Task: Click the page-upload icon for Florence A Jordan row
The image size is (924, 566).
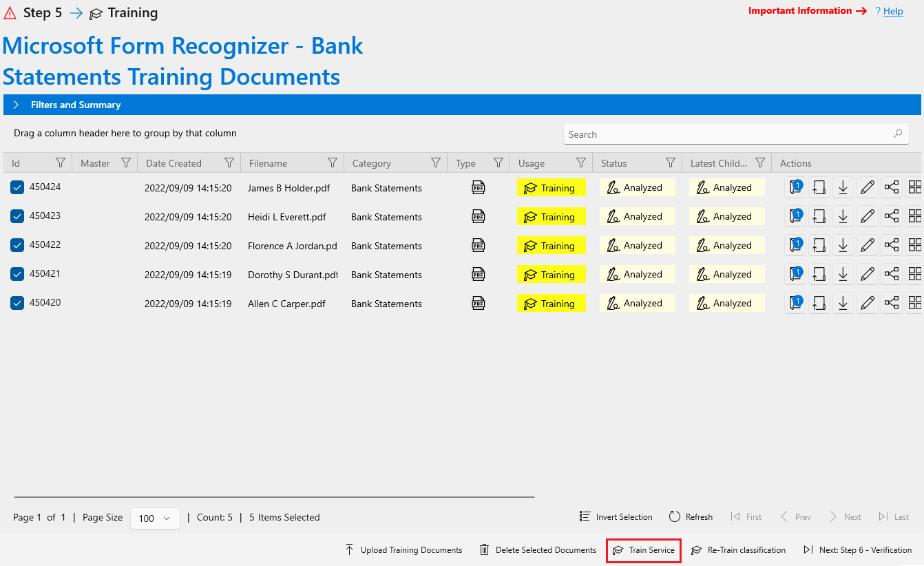Action: pyautogui.click(x=819, y=245)
